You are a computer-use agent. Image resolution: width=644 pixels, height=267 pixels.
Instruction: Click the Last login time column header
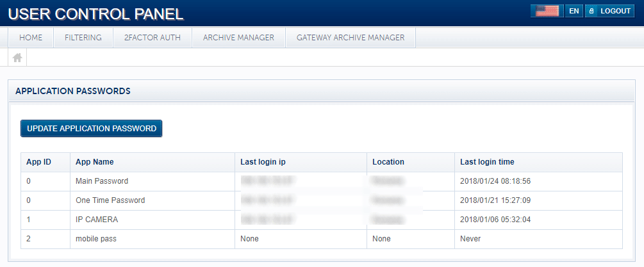tap(487, 162)
